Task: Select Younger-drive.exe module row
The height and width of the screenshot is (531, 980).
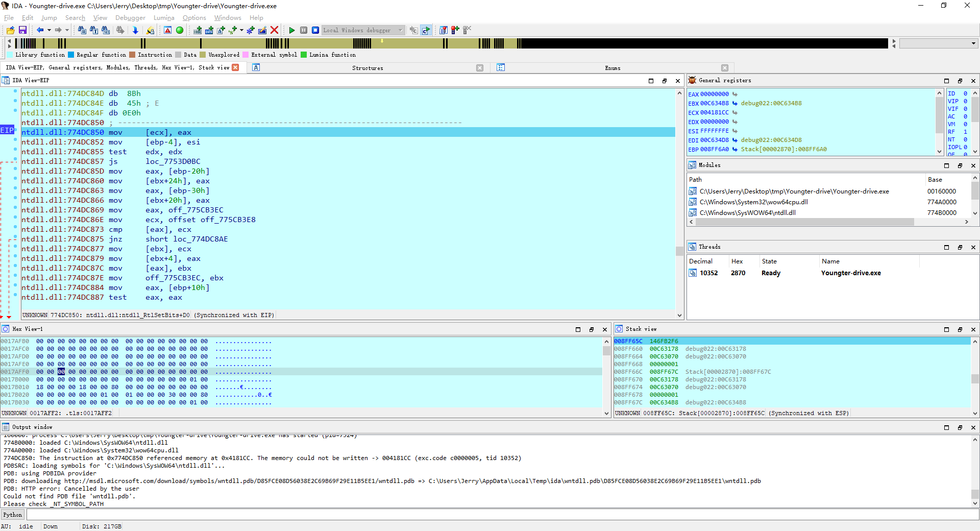Action: (x=829, y=191)
